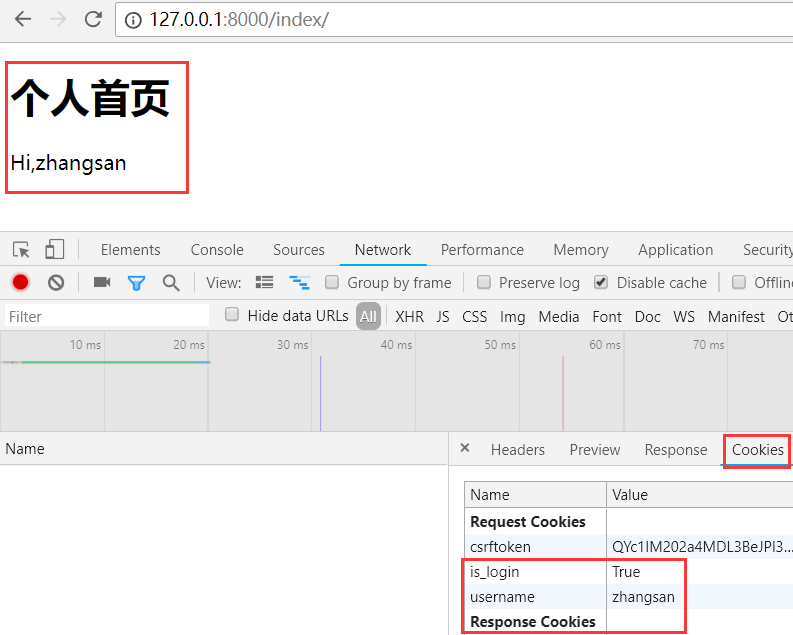Open network search magnifier icon
The height and width of the screenshot is (635, 793).
point(171,283)
